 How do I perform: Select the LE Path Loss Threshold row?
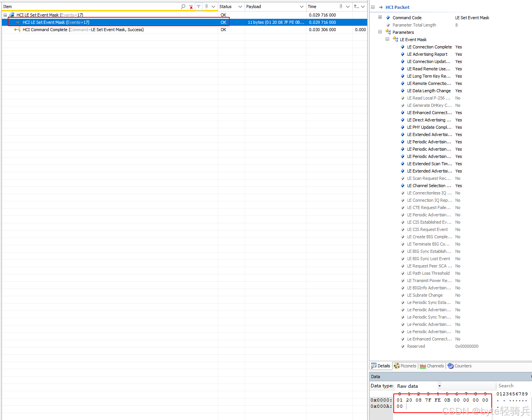450,273
